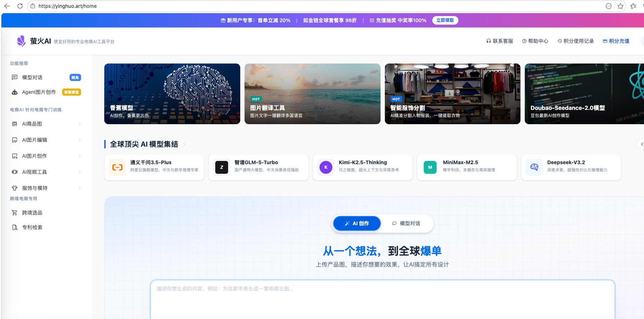Viewport: 644px width, 319px height.
Task: Open the 图片翻译工具 banner card
Action: [312, 94]
